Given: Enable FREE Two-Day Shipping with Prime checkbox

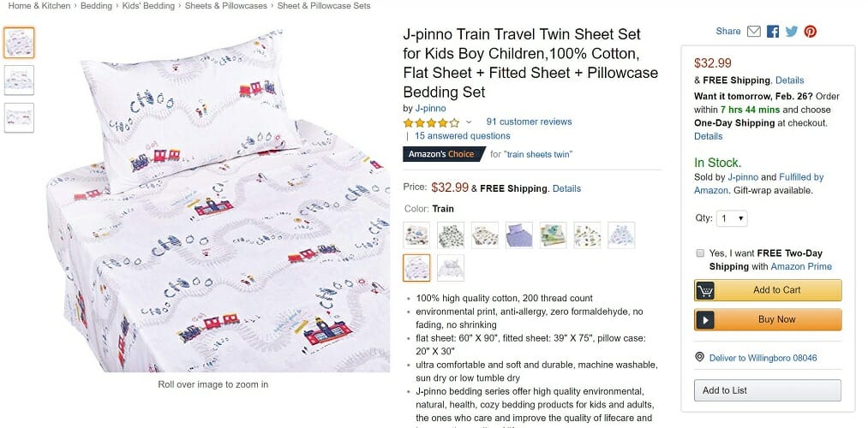Looking at the screenshot, I should tap(700, 253).
